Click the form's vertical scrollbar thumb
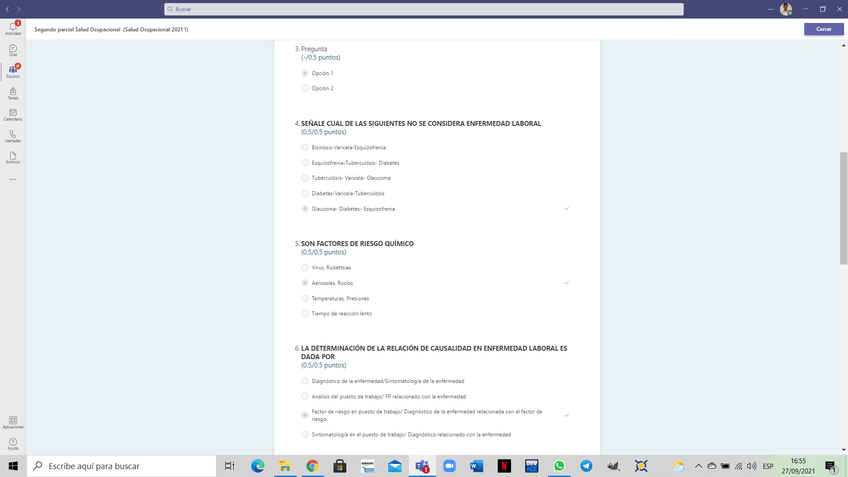Image resolution: width=848 pixels, height=477 pixels. [843, 208]
